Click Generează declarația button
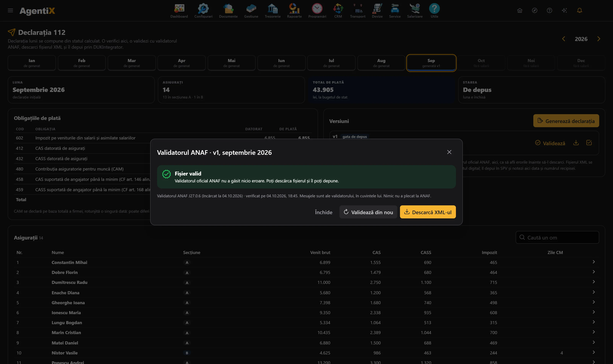The width and height of the screenshot is (613, 364). click(566, 121)
